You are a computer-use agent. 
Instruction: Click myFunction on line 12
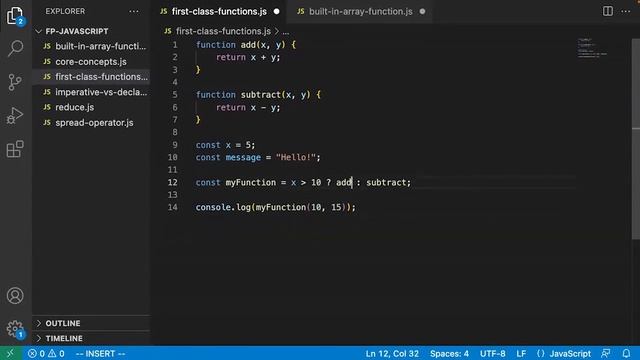pyautogui.click(x=251, y=182)
